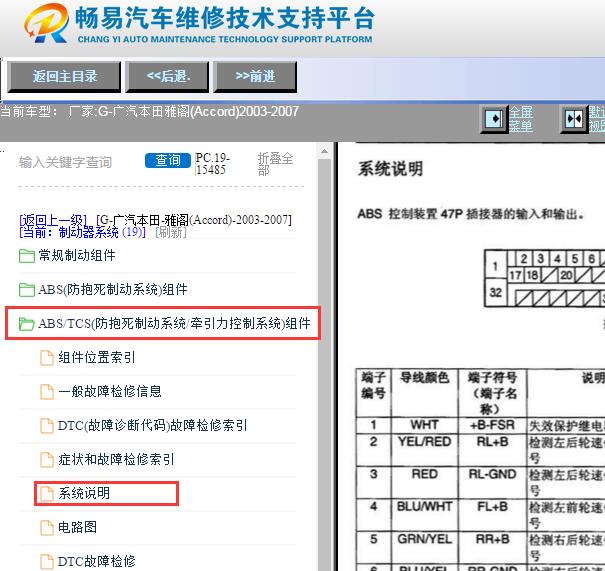The height and width of the screenshot is (571, 605).
Task: Click the GRN/YEL wire color cell
Action: tap(424, 547)
